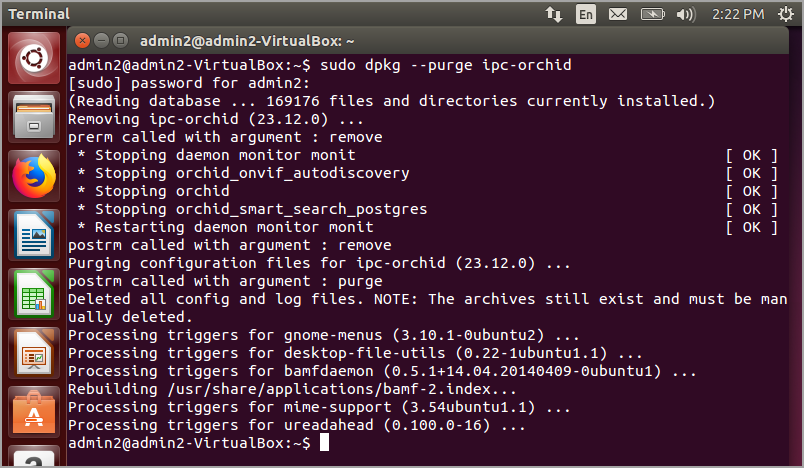Click the terminal command prompt cursor
This screenshot has width=804, height=468.
coord(324,442)
